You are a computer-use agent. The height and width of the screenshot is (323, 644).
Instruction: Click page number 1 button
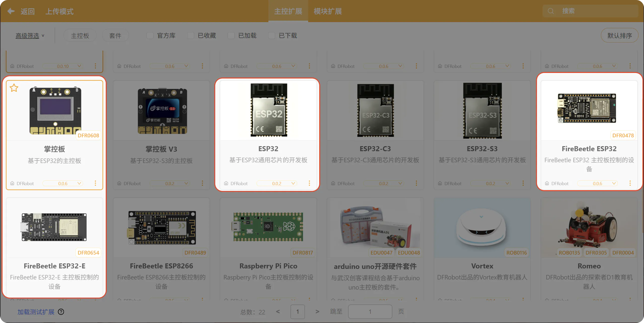click(x=298, y=312)
